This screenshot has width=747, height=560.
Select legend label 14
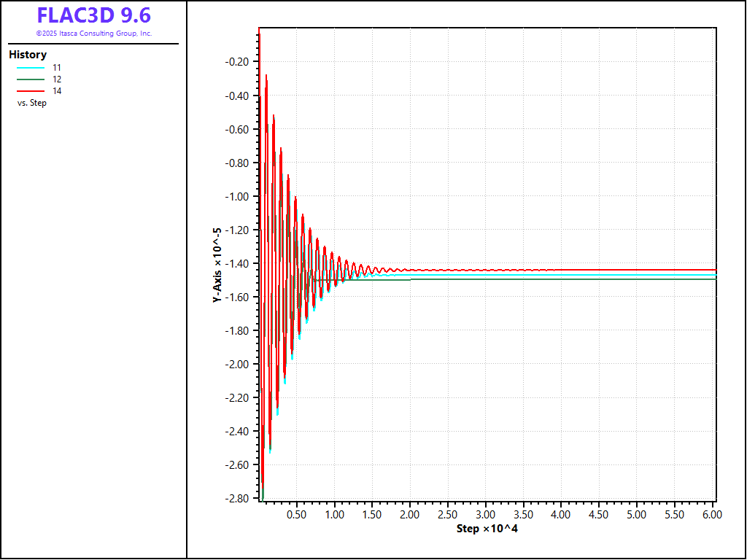pyautogui.click(x=57, y=91)
